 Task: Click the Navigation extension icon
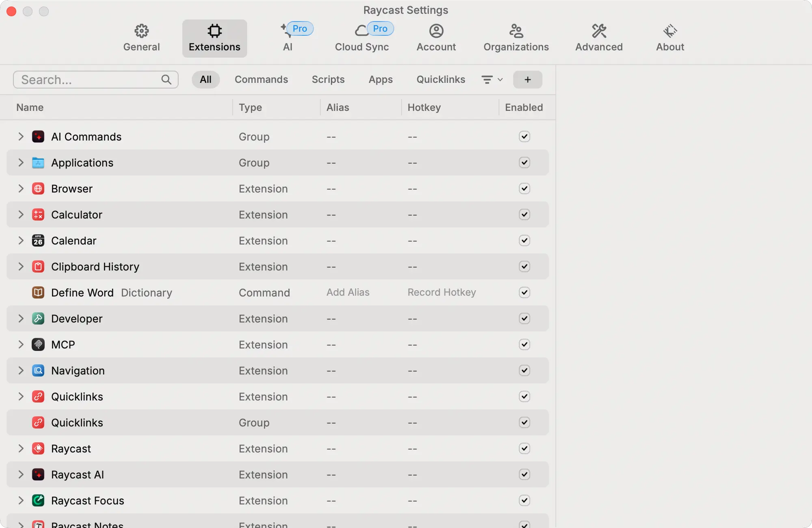point(38,370)
